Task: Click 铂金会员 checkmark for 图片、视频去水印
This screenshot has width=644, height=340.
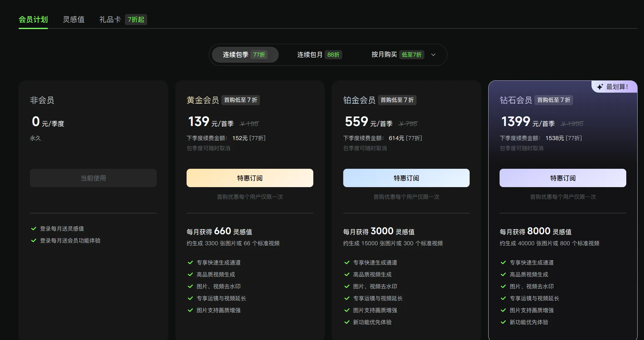Action: [347, 286]
